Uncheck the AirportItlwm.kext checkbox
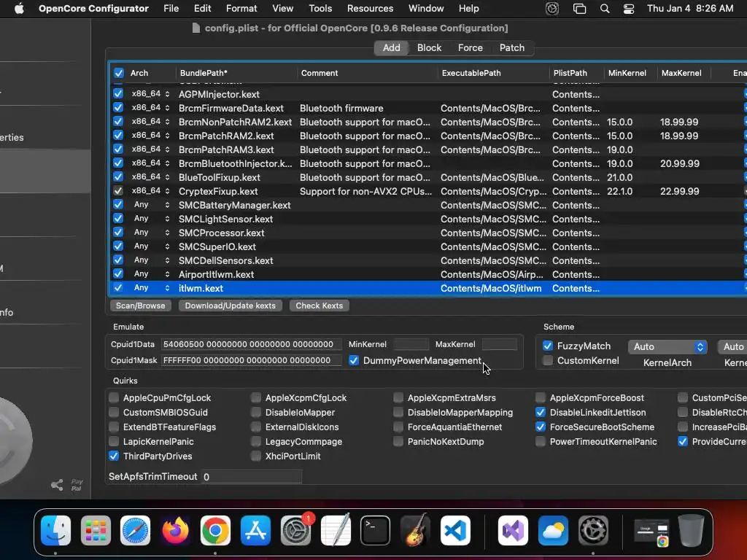This screenshot has height=560, width=747. pos(118,274)
